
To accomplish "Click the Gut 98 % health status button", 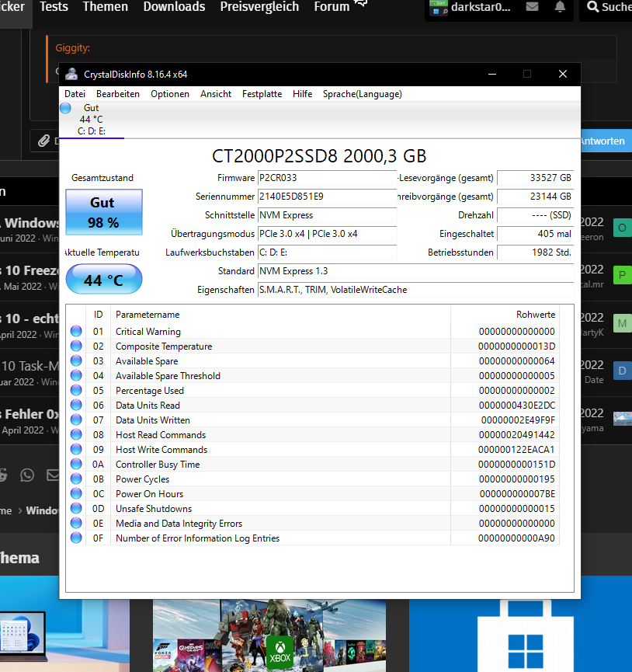I will 103,212.
